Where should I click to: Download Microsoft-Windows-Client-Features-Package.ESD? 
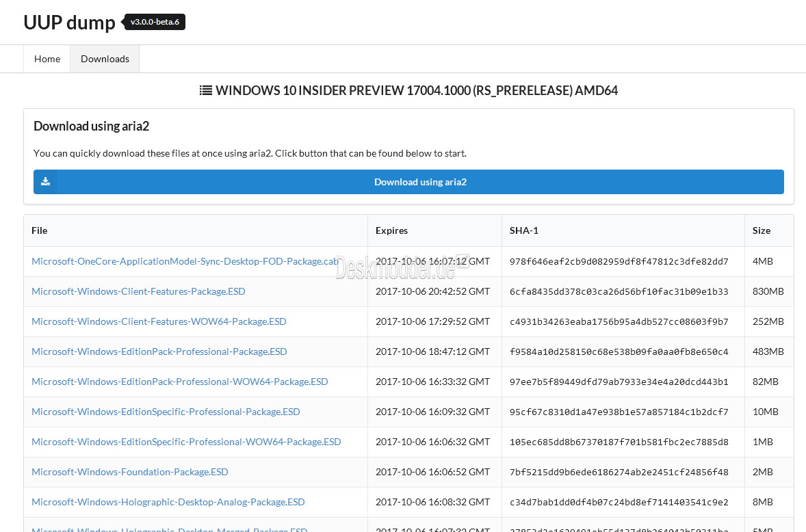click(x=138, y=291)
